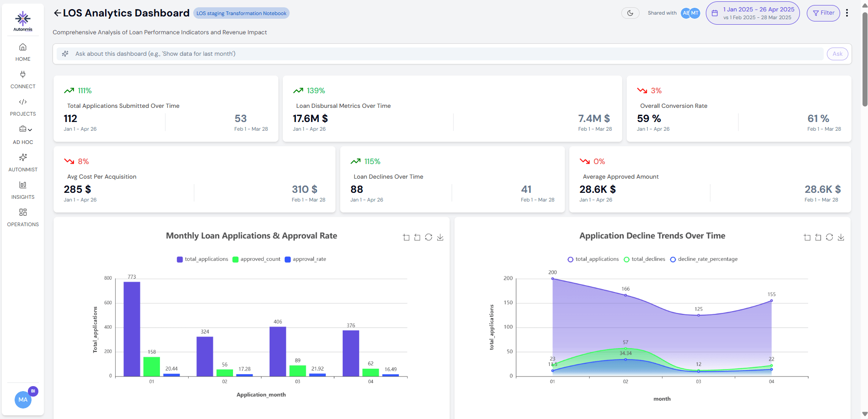This screenshot has width=868, height=419.
Task: Open the Operations section in sidebar
Action: [23, 217]
